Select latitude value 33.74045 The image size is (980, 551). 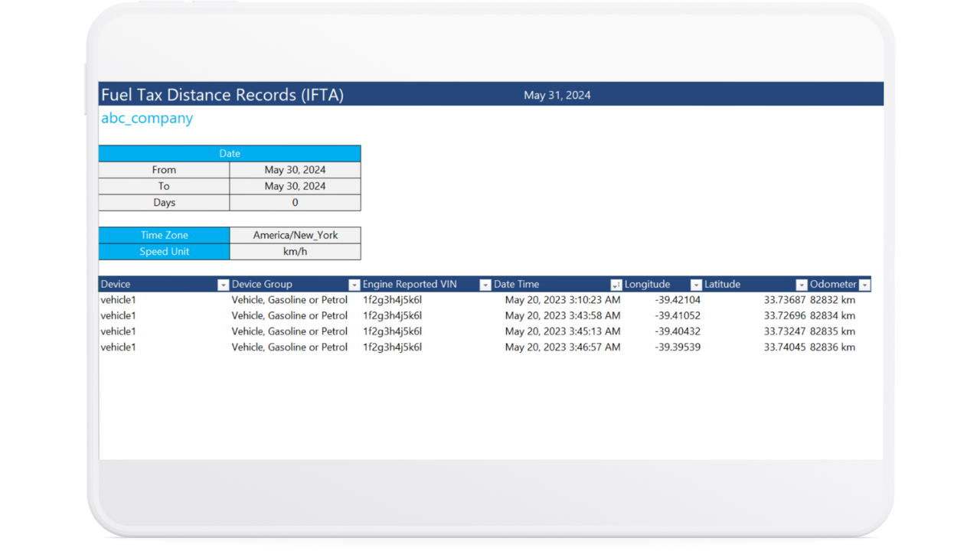[785, 347]
